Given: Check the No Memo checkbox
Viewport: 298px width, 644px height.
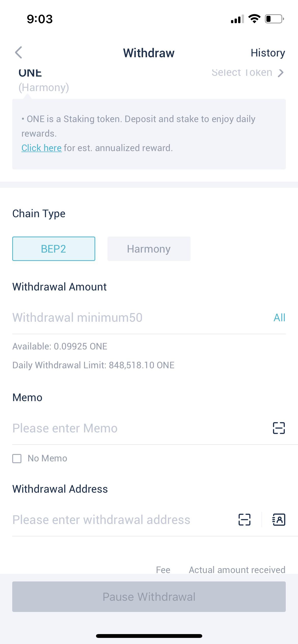Looking at the screenshot, I should click(17, 458).
